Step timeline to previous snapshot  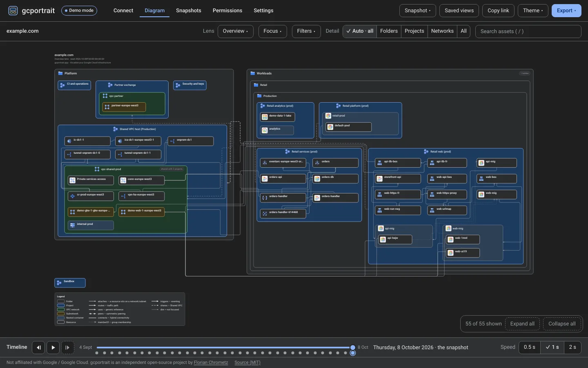[x=38, y=348]
